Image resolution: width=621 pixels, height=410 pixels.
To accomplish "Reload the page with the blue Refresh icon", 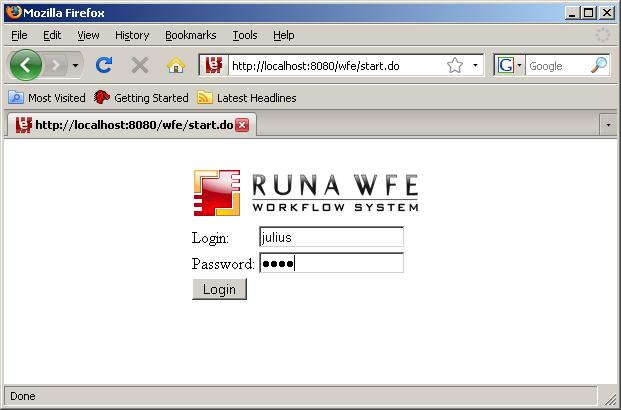I will [x=104, y=65].
